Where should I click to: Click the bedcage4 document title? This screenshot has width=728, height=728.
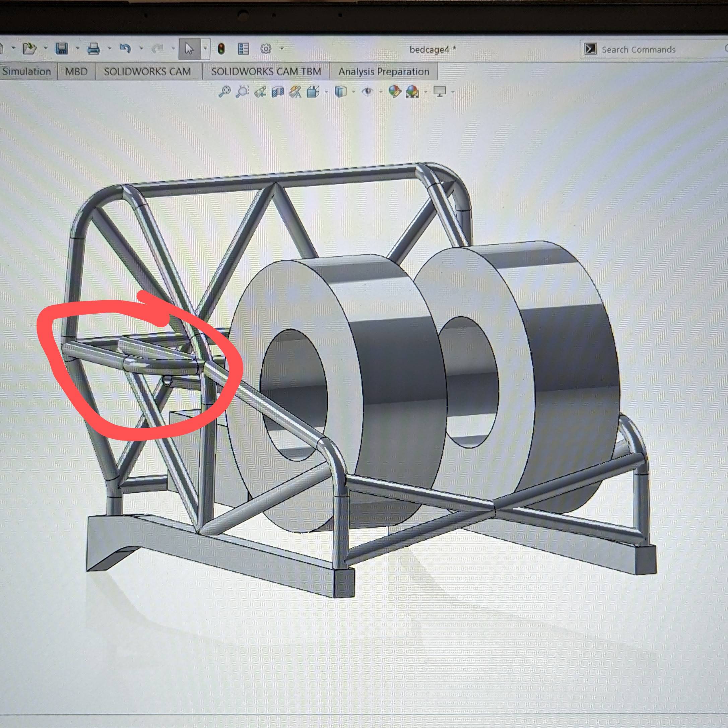pyautogui.click(x=433, y=49)
